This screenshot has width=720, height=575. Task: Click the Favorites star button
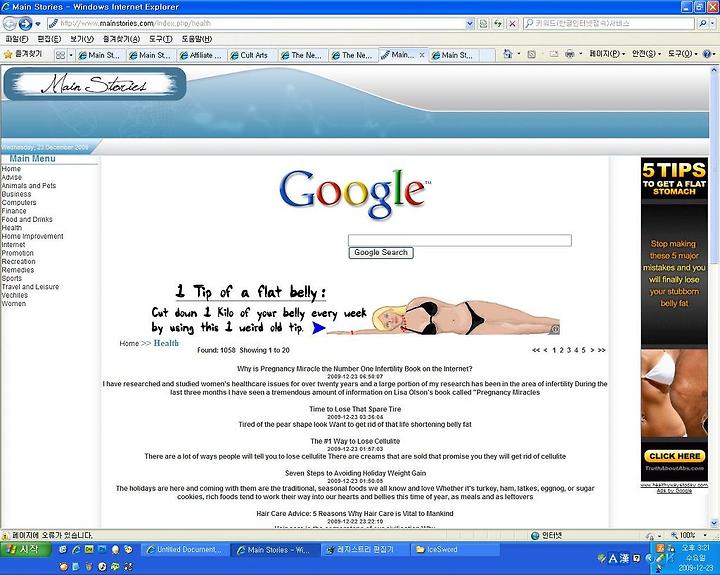[22, 55]
